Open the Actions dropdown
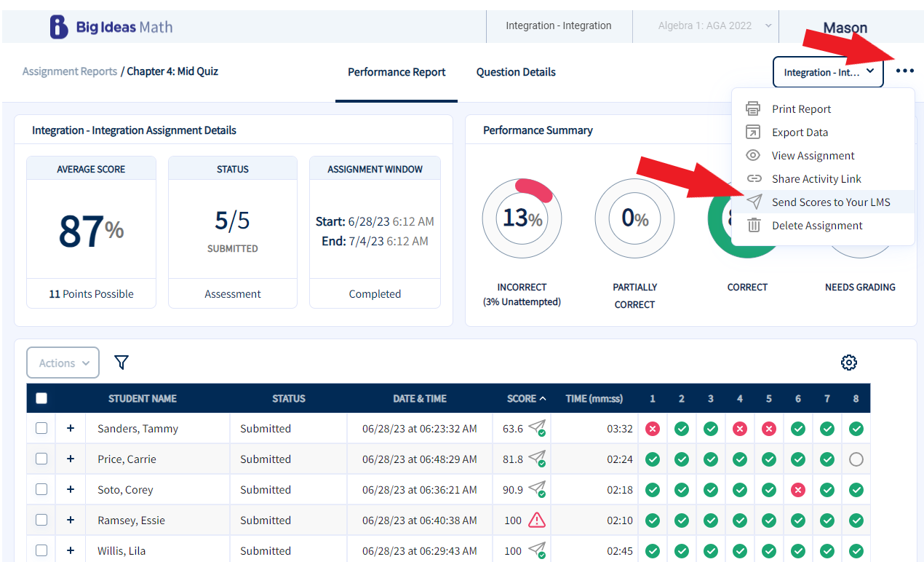Screen dimensions: 924x562 (x=63, y=363)
